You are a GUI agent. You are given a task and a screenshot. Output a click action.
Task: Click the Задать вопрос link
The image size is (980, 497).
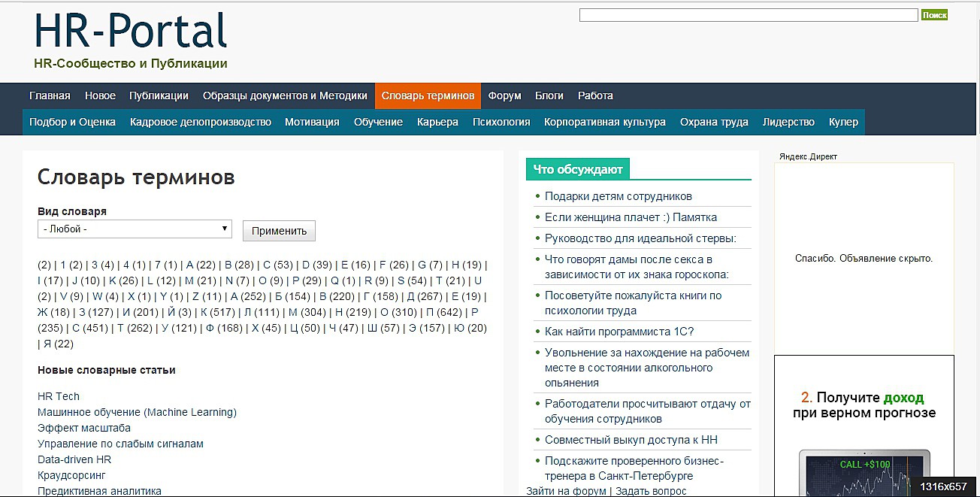(651, 491)
